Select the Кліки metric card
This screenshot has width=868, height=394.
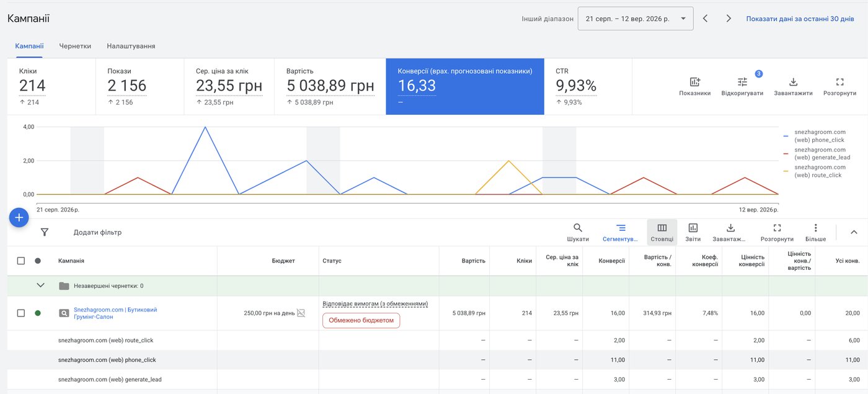coord(51,87)
